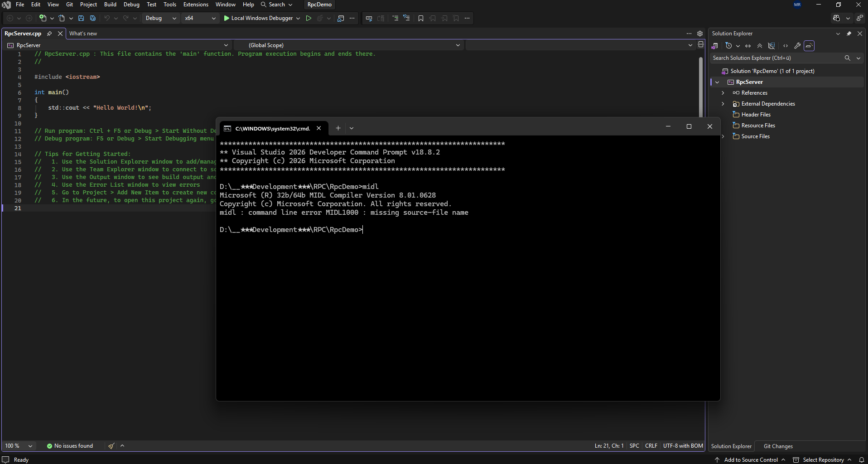Click Sync with Active Document arrows icon

(748, 46)
